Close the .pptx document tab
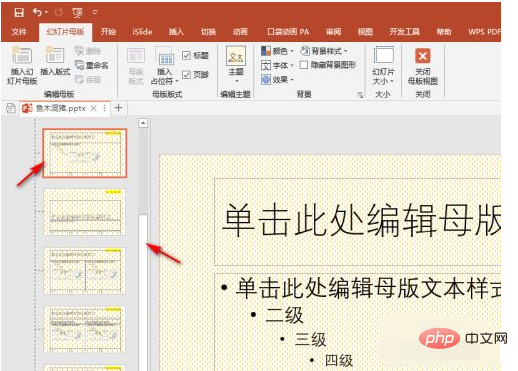The width and height of the screenshot is (518, 371). pyautogui.click(x=94, y=108)
